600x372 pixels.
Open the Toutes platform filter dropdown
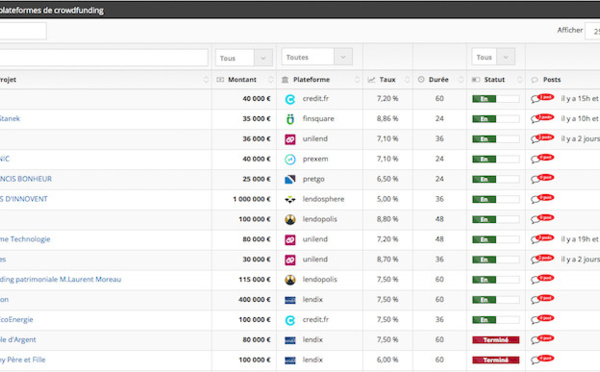[317, 57]
